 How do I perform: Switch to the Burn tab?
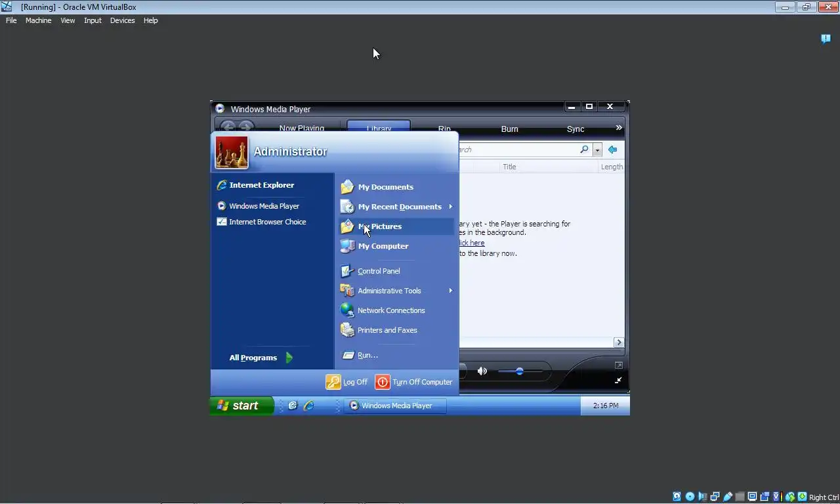coord(510,129)
